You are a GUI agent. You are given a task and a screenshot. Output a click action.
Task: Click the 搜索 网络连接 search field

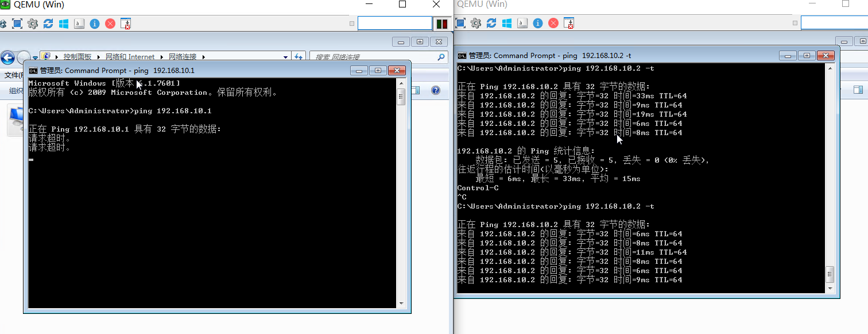tap(373, 57)
